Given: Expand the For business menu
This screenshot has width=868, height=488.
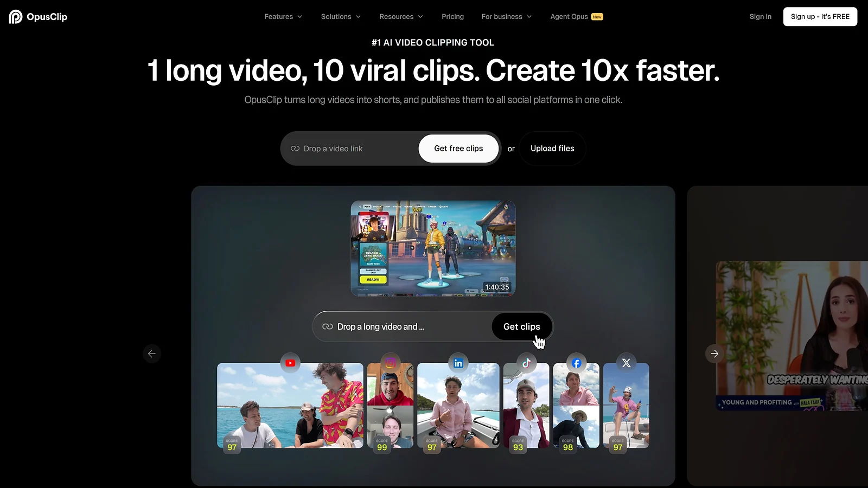Looking at the screenshot, I should click(x=506, y=17).
